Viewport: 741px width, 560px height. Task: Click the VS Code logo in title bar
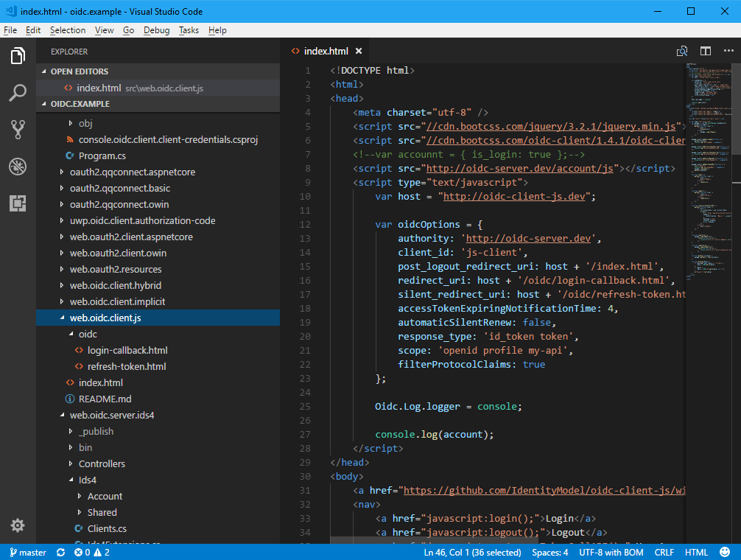coord(11,11)
